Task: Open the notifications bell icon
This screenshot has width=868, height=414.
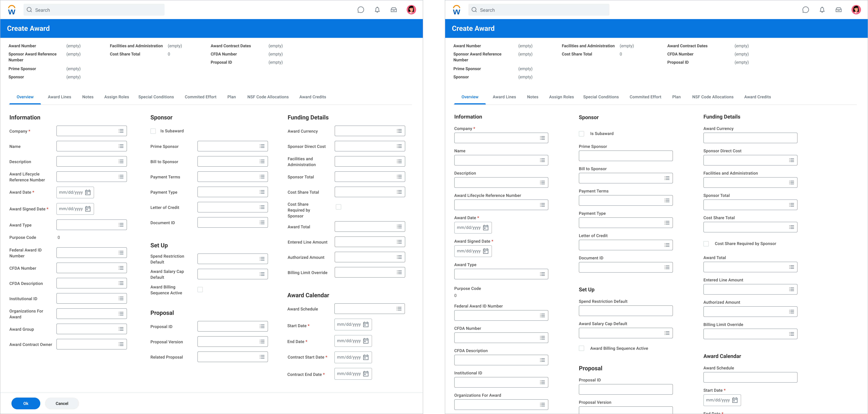Action: point(377,10)
